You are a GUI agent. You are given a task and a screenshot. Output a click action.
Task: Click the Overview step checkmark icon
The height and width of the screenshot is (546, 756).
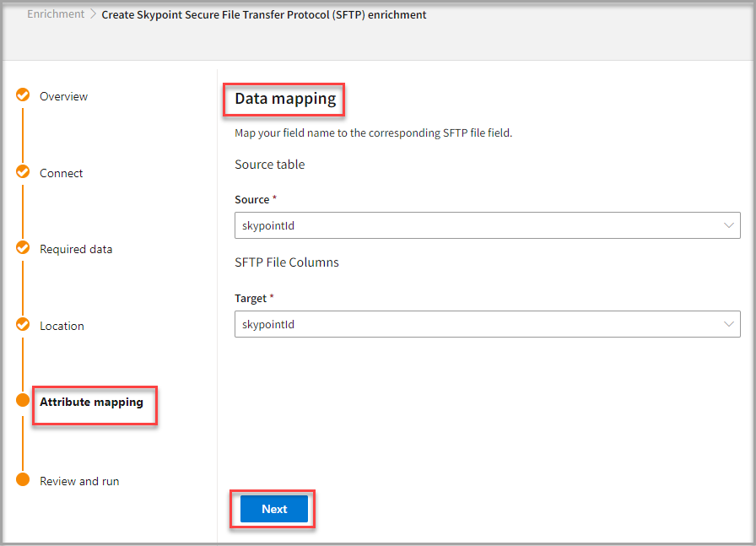tap(23, 95)
